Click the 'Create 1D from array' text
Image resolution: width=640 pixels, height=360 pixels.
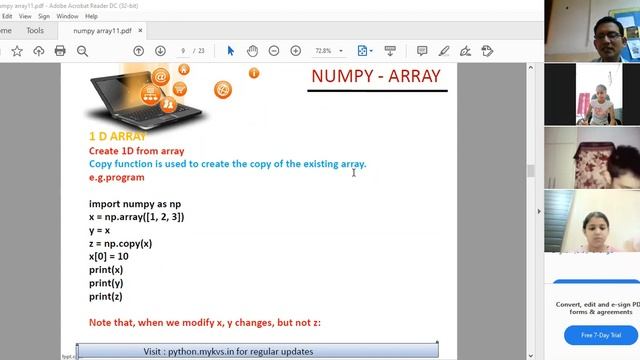(136, 151)
